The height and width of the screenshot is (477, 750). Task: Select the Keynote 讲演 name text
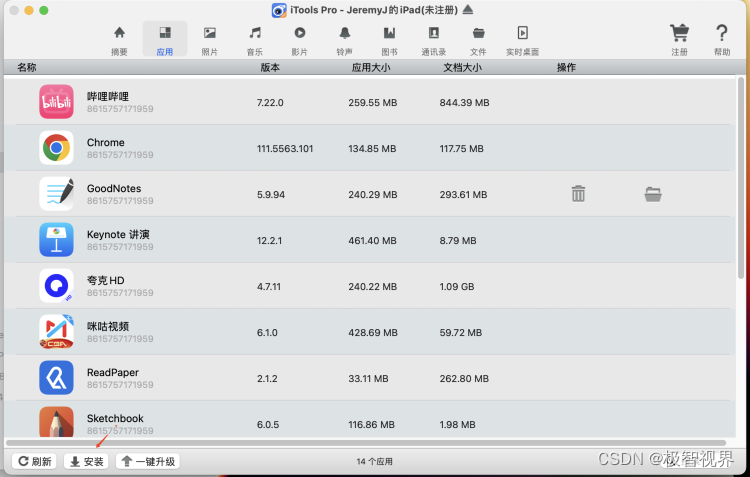(118, 234)
